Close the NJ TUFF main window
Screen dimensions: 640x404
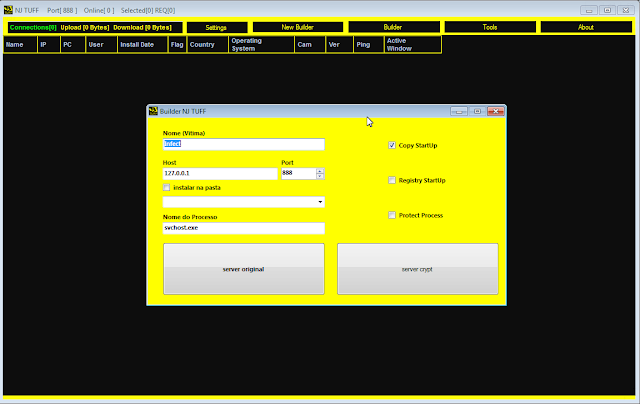[626, 10]
